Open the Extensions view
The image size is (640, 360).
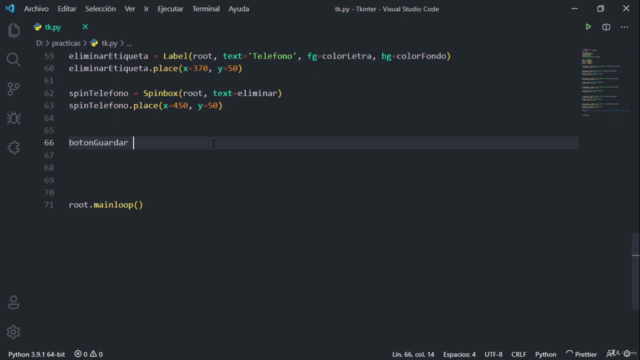click(x=13, y=148)
